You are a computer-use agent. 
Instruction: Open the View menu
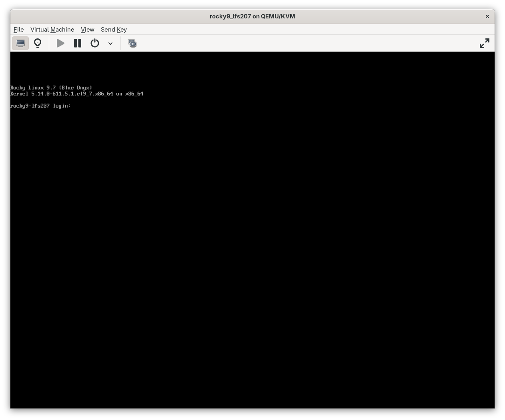[87, 30]
